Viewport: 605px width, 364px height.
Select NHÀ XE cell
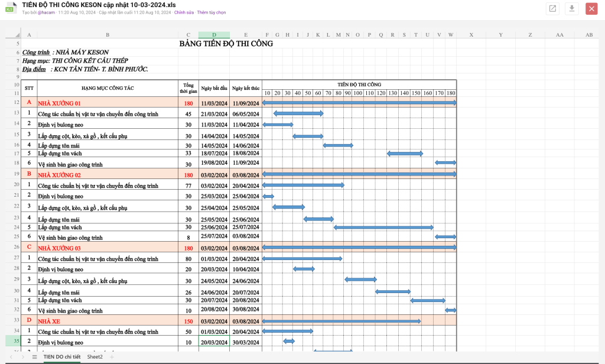pyautogui.click(x=108, y=321)
